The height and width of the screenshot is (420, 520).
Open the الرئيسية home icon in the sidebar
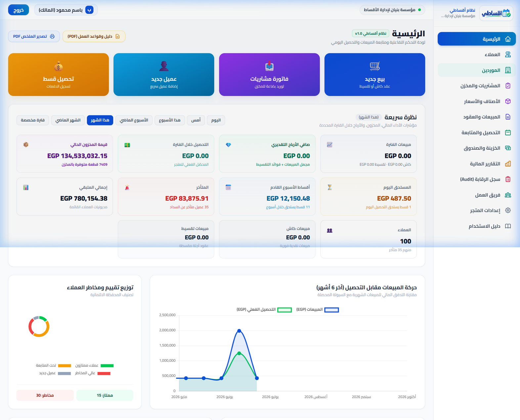pos(508,39)
